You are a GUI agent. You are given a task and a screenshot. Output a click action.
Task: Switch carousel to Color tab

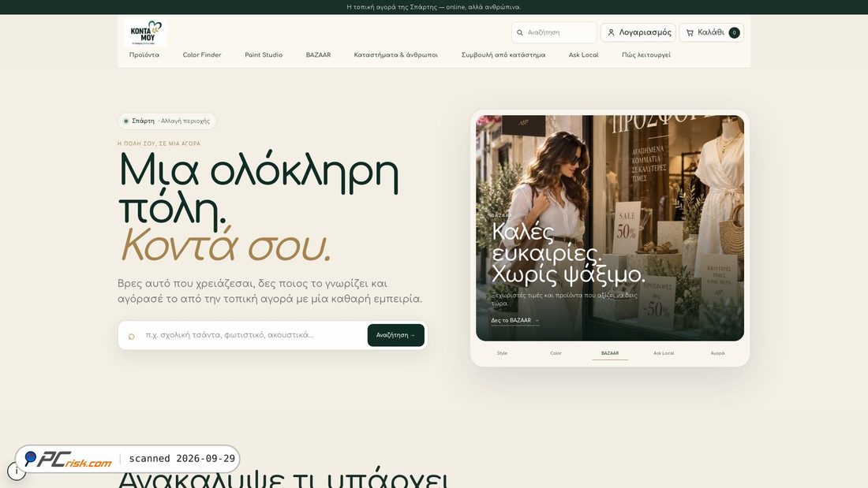556,353
